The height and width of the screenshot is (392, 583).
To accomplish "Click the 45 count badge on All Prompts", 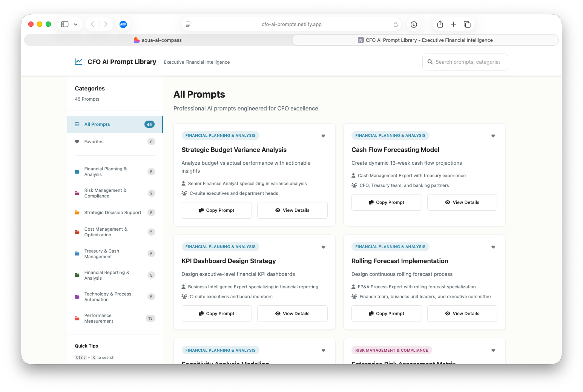I will [149, 124].
